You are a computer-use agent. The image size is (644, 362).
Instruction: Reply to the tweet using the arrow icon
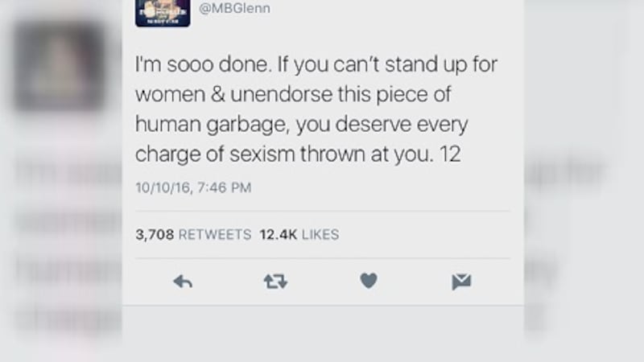click(183, 282)
